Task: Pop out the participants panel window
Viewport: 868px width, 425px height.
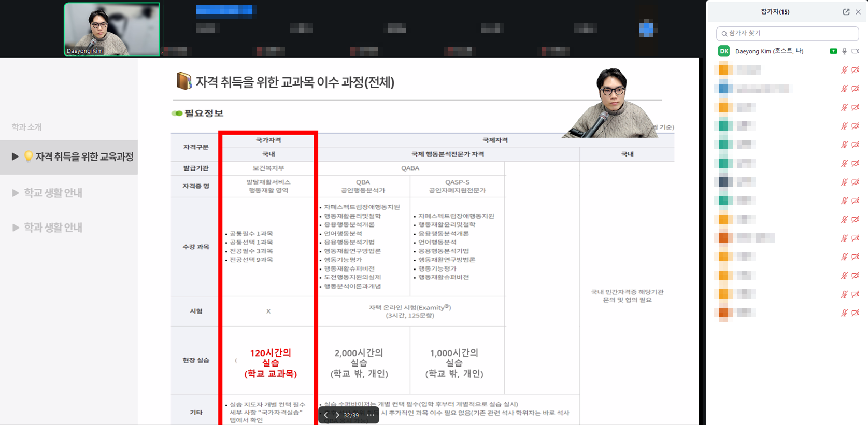Action: pyautogui.click(x=846, y=12)
